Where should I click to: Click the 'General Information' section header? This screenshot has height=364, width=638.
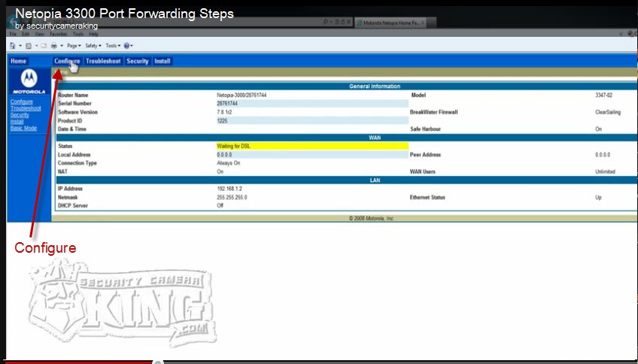pyautogui.click(x=375, y=86)
